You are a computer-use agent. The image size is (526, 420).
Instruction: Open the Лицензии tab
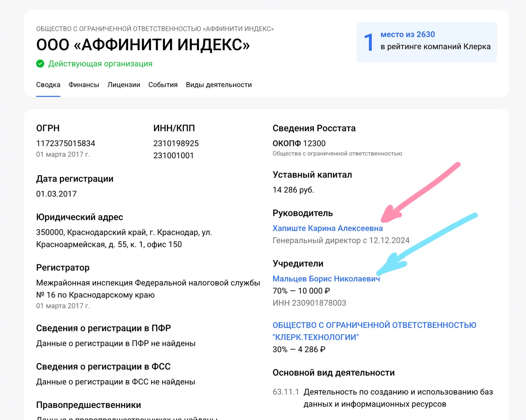(x=124, y=85)
